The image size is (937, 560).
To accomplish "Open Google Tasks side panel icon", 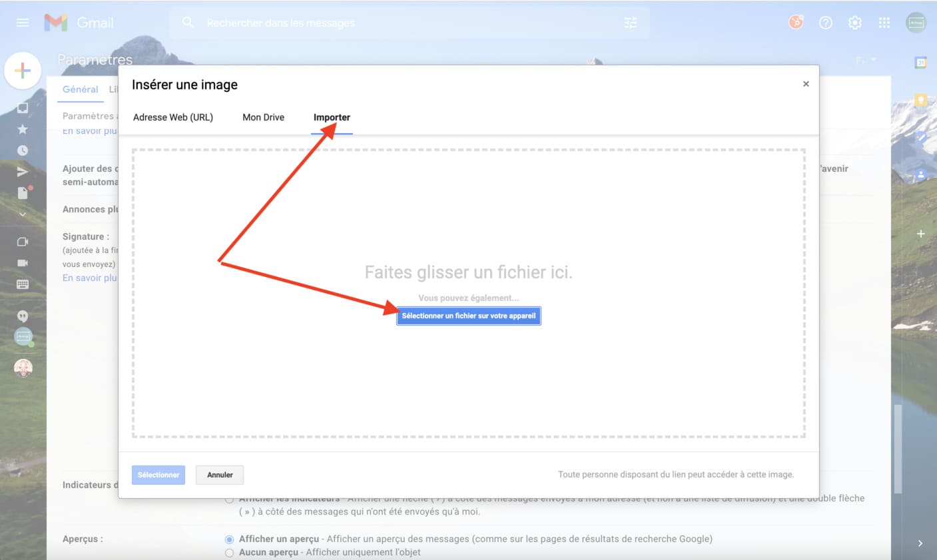I will click(921, 138).
